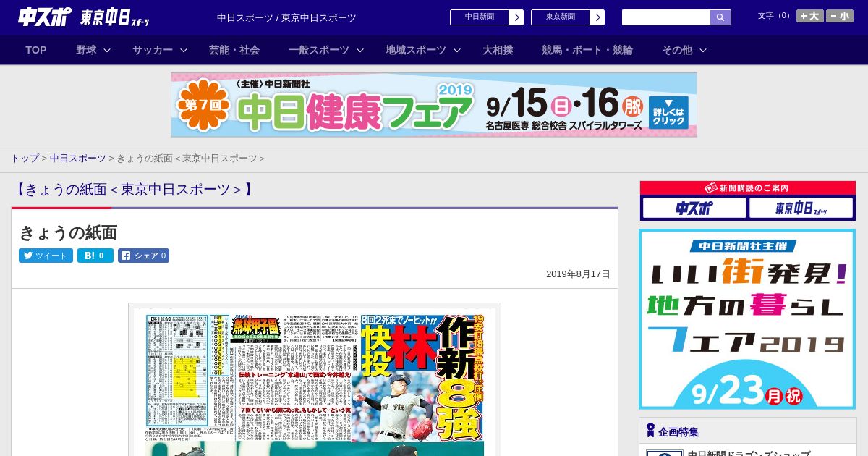This screenshot has width=868, height=456.
Task: Click 新聞購読のご案内 sidebar heading
Action: tap(747, 187)
